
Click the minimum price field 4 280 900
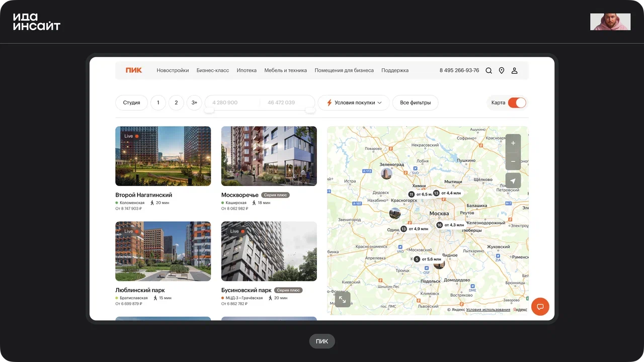click(x=232, y=103)
